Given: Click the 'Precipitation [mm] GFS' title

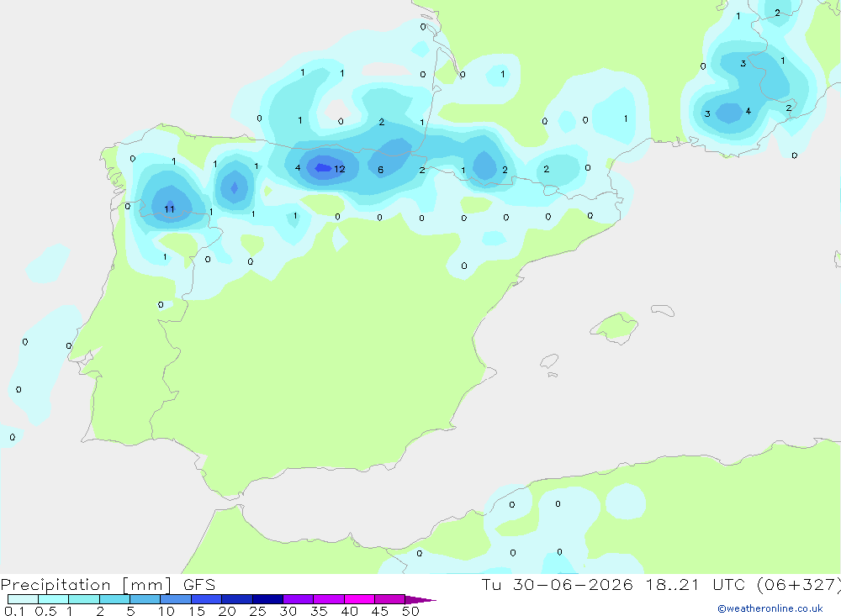Looking at the screenshot, I should 108,585.
